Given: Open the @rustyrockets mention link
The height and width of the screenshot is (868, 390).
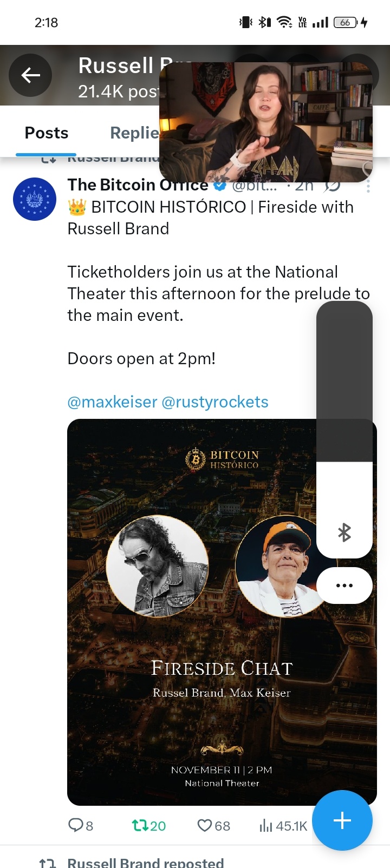Looking at the screenshot, I should [x=215, y=402].
